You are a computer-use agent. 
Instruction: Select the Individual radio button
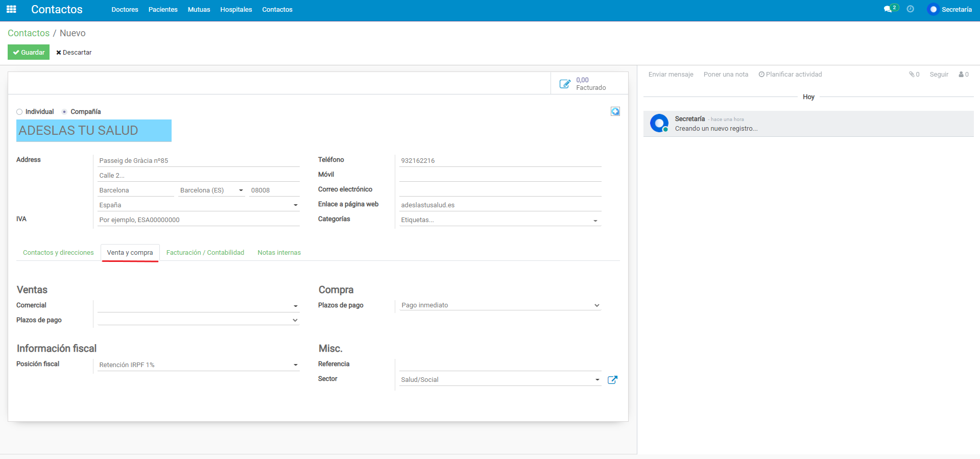point(19,112)
